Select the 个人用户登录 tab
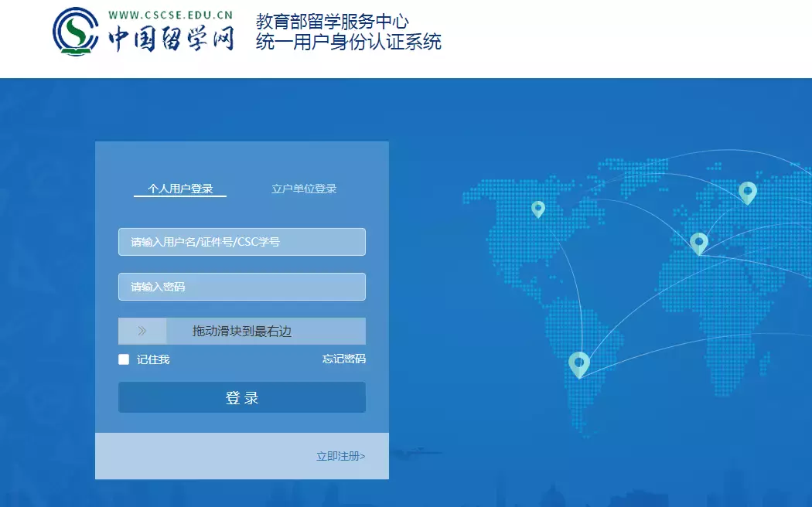The width and height of the screenshot is (812, 507). click(180, 188)
